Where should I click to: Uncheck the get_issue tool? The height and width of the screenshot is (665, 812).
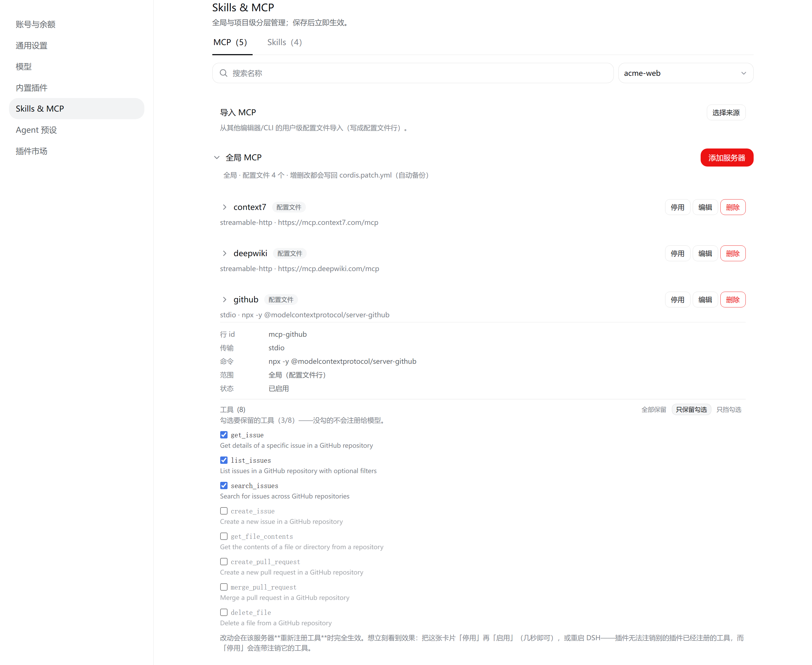224,435
